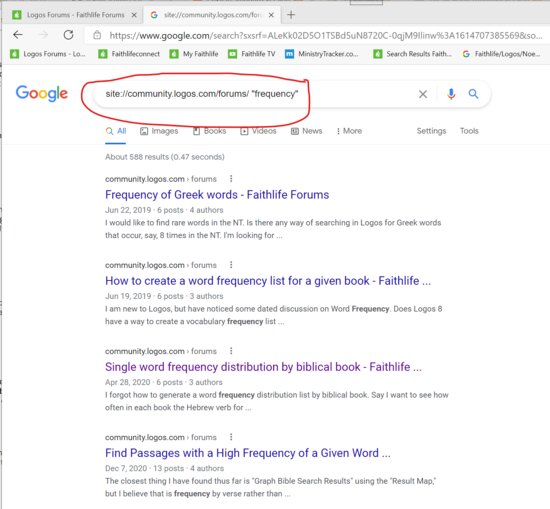Clear the search box with X
This screenshot has height=509, width=550.
click(x=423, y=94)
